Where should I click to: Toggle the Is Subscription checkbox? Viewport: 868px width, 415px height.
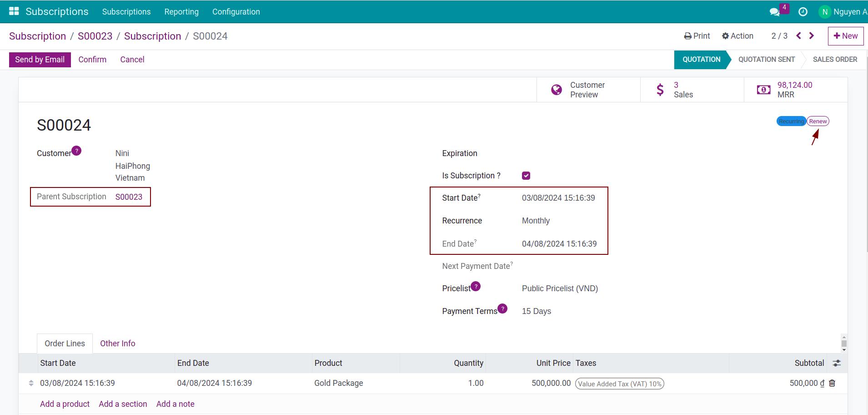(526, 176)
